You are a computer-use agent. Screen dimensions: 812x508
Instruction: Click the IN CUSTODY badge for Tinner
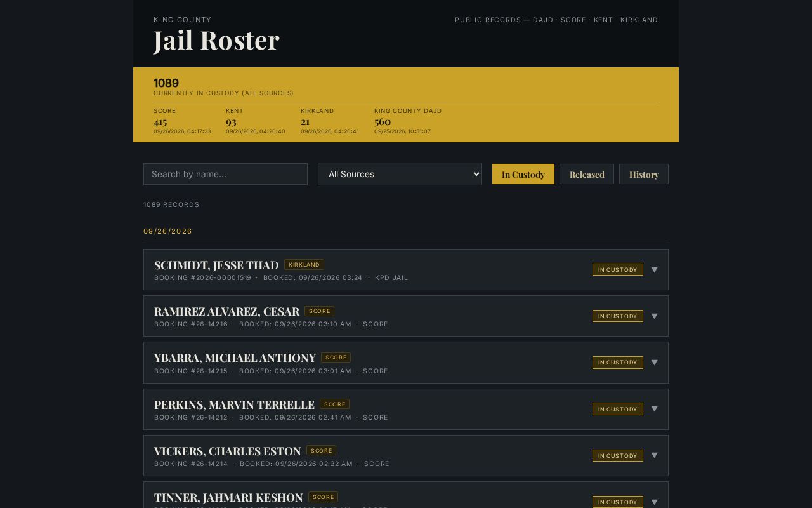click(x=618, y=502)
